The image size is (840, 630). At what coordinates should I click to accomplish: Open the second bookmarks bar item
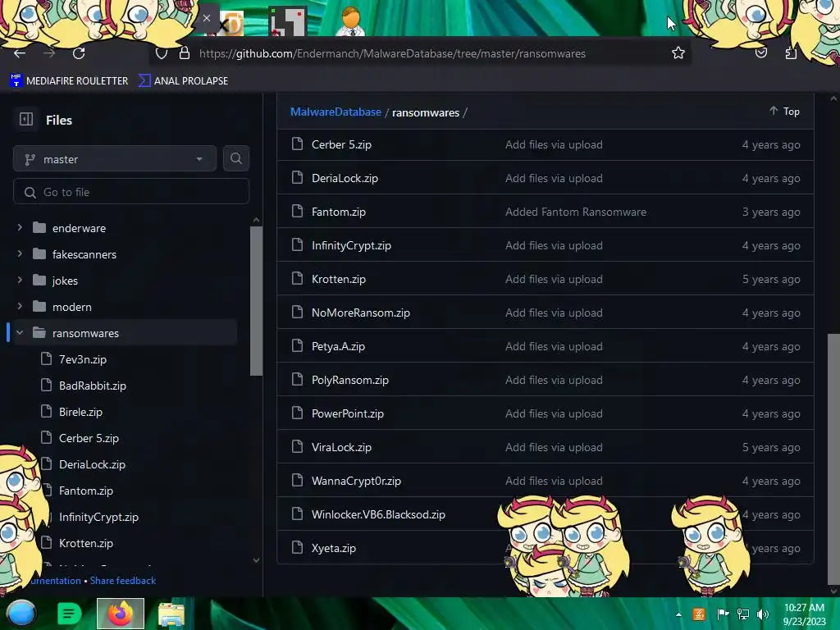coord(183,81)
